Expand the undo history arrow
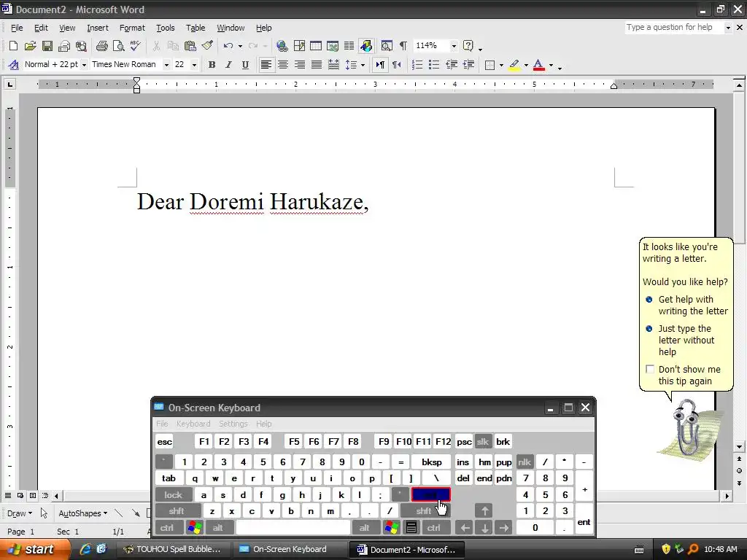 [x=240, y=46]
